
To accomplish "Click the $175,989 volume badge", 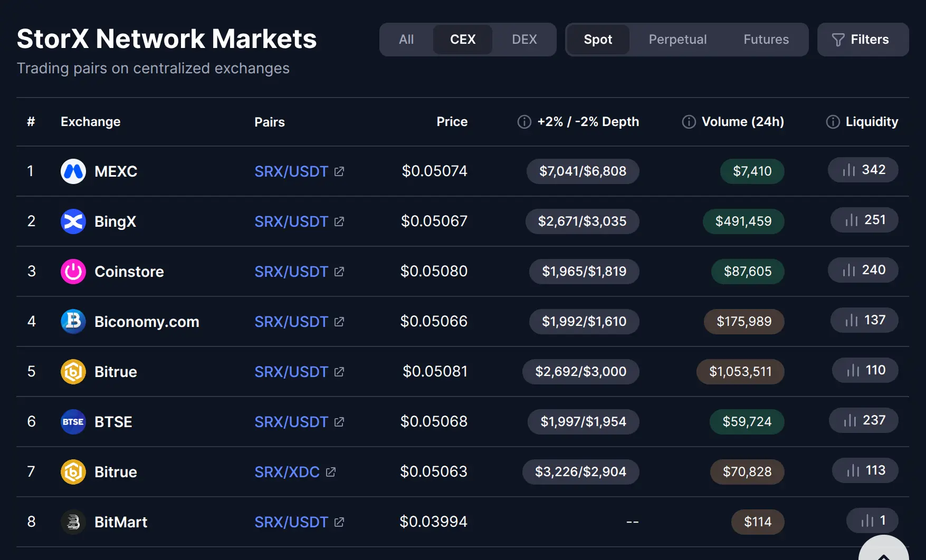I will tap(744, 322).
